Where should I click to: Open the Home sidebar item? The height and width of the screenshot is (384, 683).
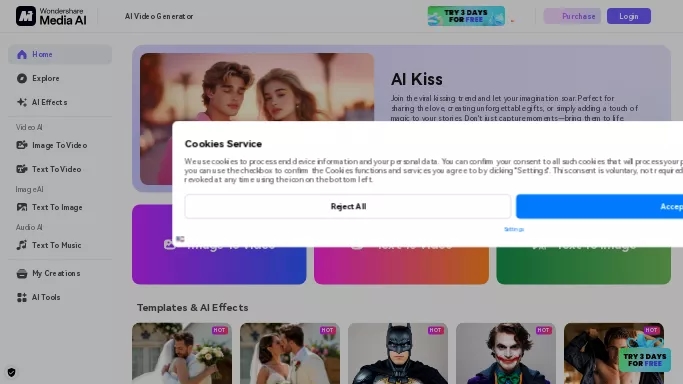click(60, 54)
